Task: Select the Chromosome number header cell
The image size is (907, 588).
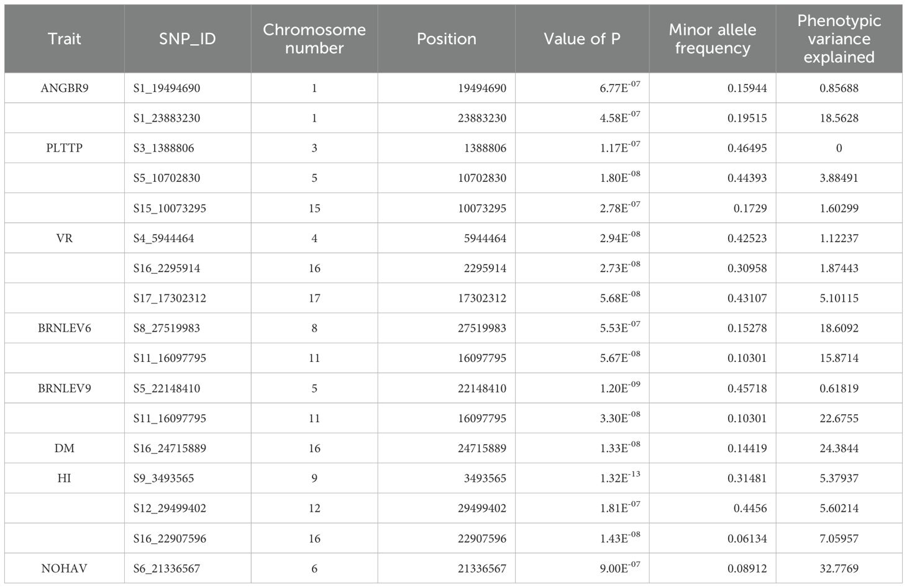Action: point(314,38)
